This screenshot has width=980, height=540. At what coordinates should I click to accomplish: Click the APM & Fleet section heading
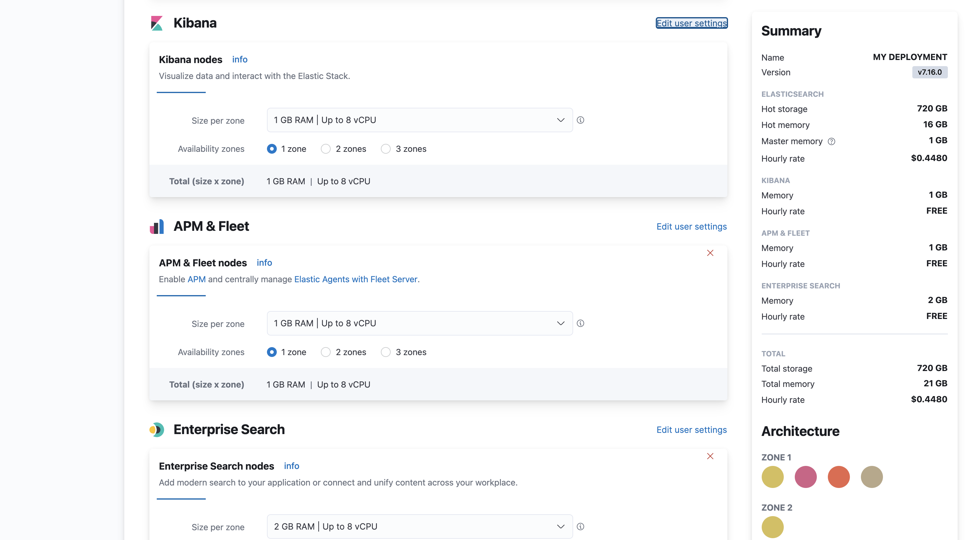click(211, 227)
